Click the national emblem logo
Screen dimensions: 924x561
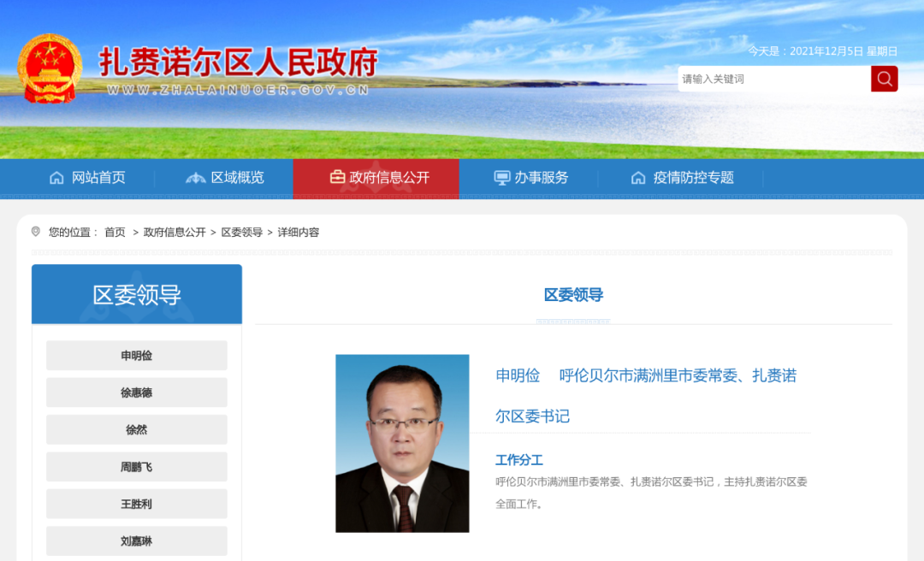click(x=50, y=69)
